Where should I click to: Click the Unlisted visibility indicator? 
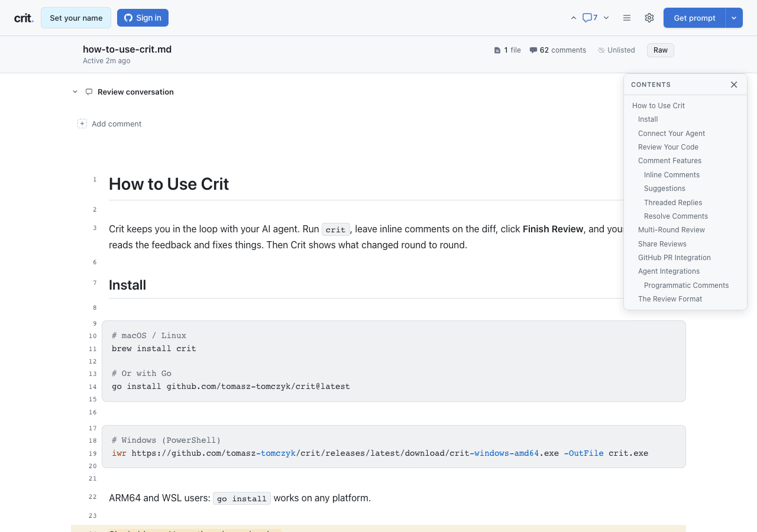click(616, 50)
